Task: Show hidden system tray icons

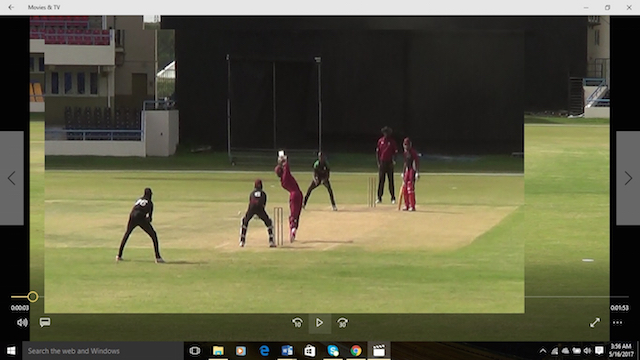Action: tap(543, 351)
